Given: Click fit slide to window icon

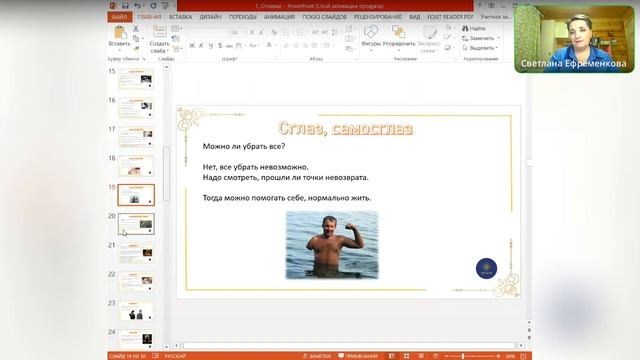Looking at the screenshot, I should [x=524, y=356].
